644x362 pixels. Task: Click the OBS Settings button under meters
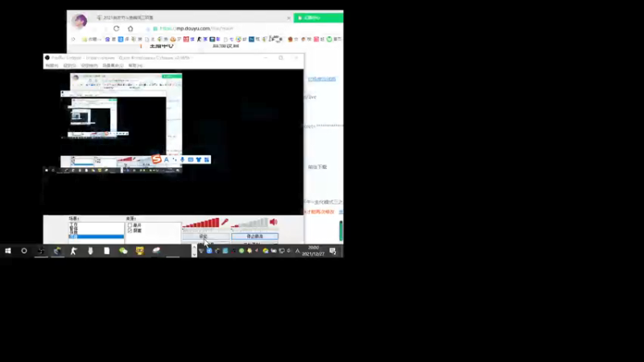click(x=206, y=237)
